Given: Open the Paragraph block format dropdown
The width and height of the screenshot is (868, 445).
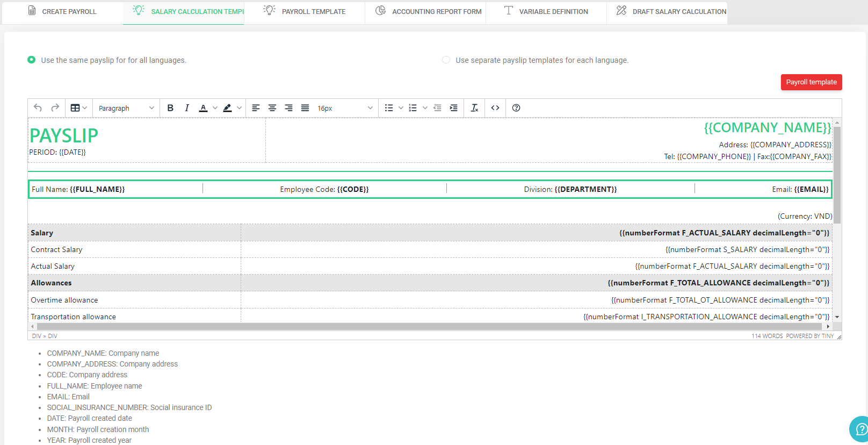Looking at the screenshot, I should (x=126, y=108).
